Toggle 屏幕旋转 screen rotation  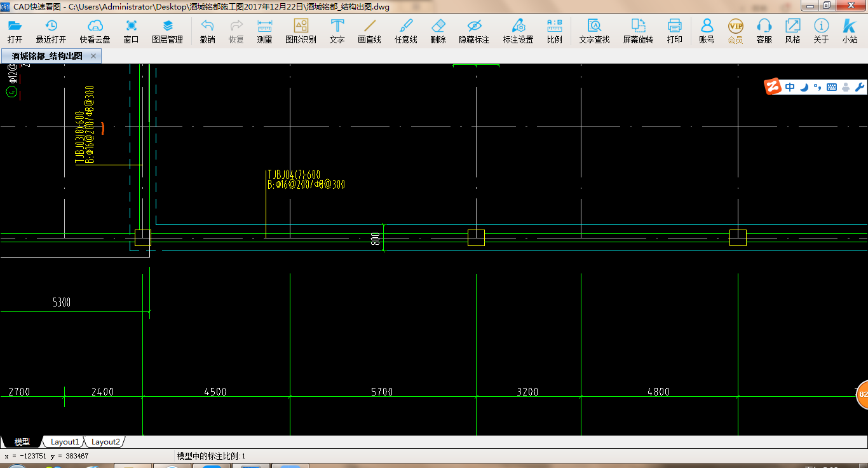[638, 31]
